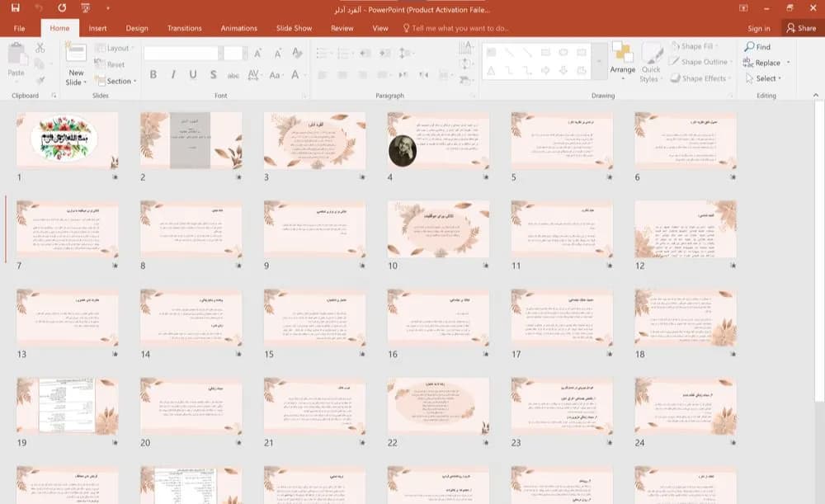The height and width of the screenshot is (504, 825).
Task: Open the Font Color button
Action: [295, 75]
